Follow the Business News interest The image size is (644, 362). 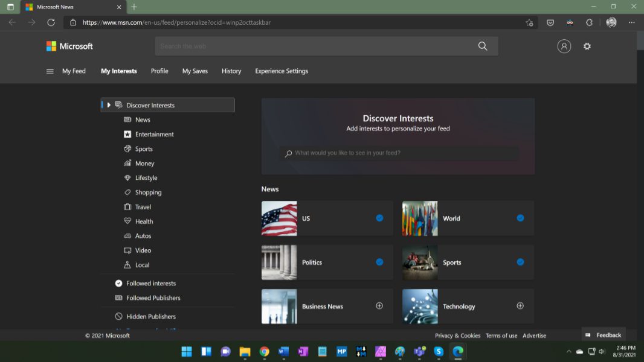pos(379,306)
